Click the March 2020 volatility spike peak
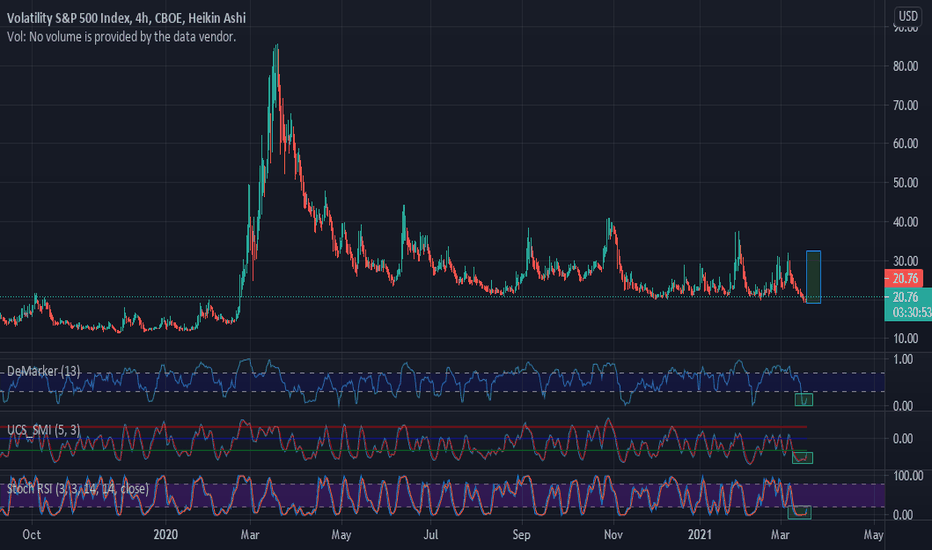 click(276, 45)
